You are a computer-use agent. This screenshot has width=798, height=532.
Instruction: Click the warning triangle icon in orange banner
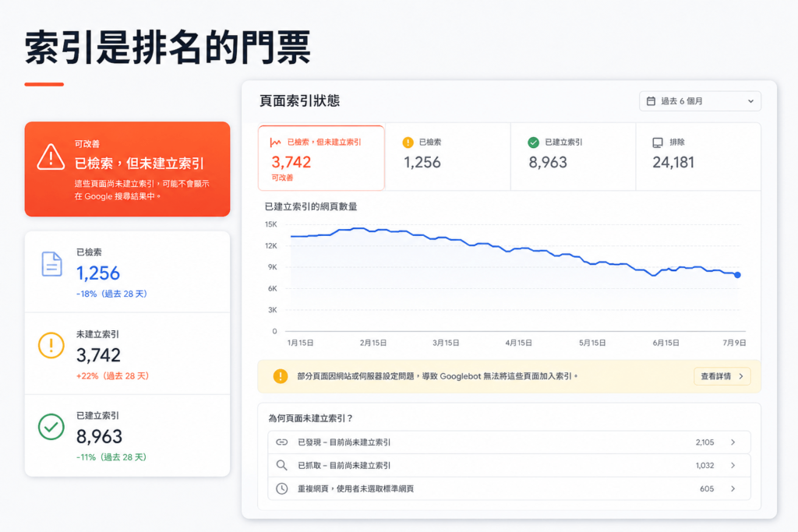pyautogui.click(x=51, y=157)
